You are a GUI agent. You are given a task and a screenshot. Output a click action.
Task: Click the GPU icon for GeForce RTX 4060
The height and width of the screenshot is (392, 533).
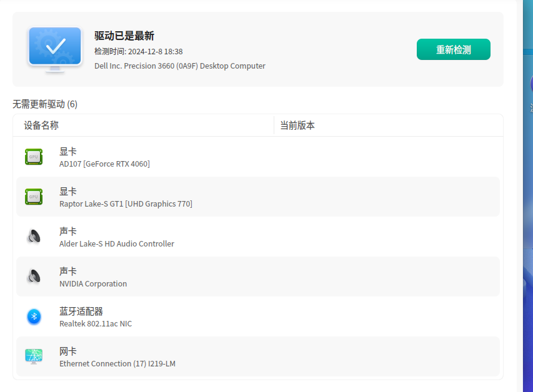coord(34,157)
